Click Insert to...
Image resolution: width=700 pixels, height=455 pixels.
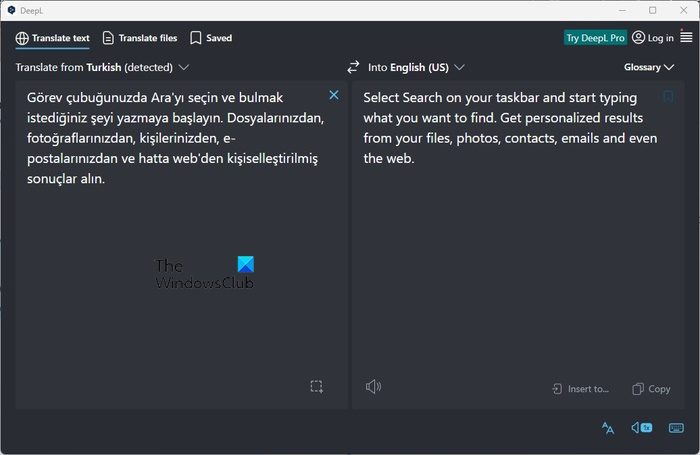coord(580,389)
